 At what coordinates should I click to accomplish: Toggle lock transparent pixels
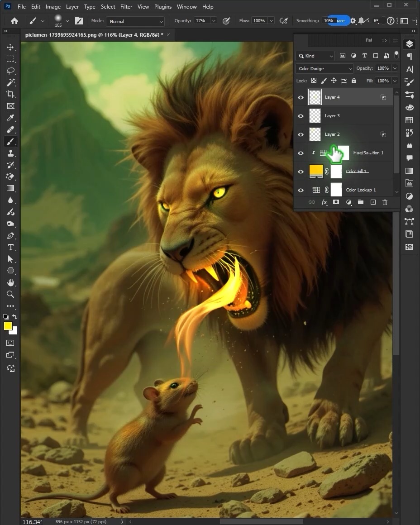[x=314, y=81]
